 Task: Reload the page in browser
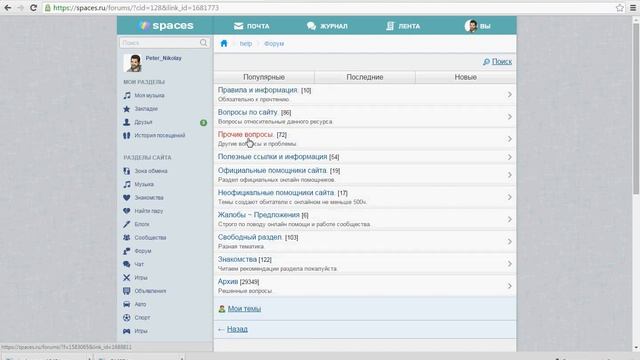tap(33, 8)
